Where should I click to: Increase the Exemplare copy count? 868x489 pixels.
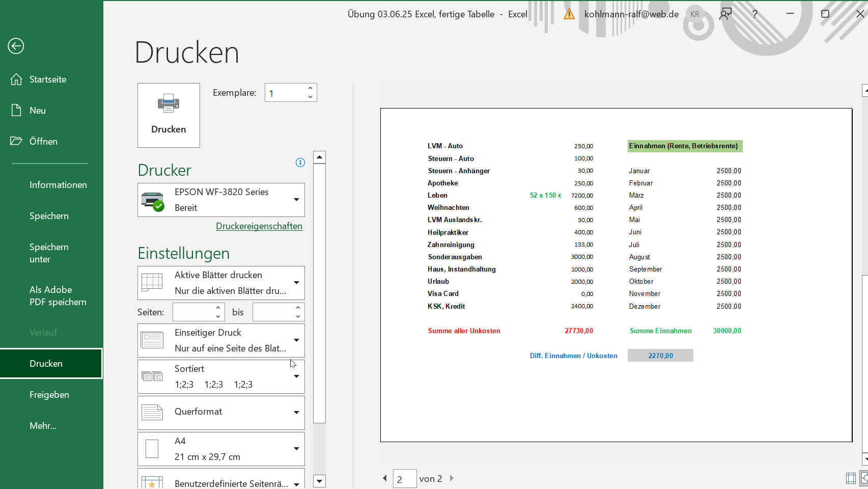point(310,88)
